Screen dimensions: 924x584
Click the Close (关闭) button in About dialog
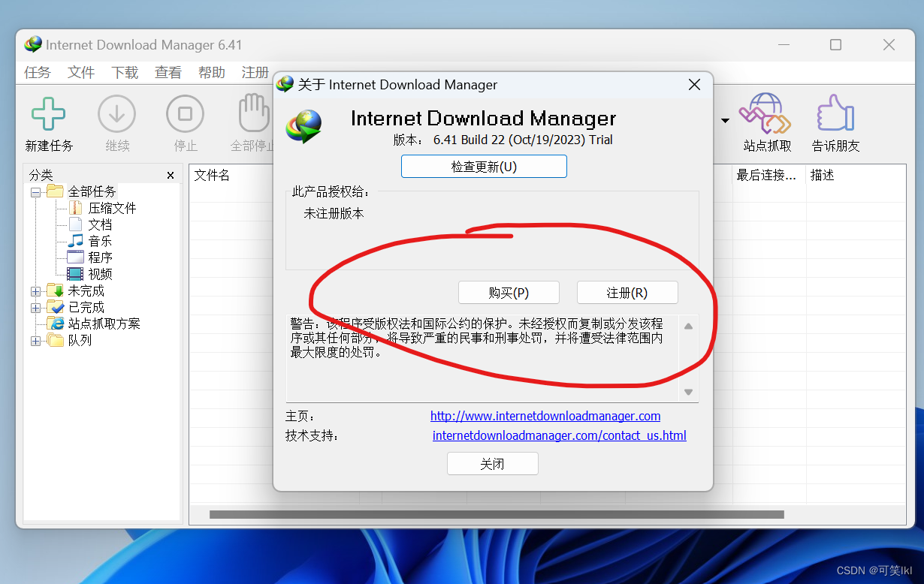(x=493, y=464)
